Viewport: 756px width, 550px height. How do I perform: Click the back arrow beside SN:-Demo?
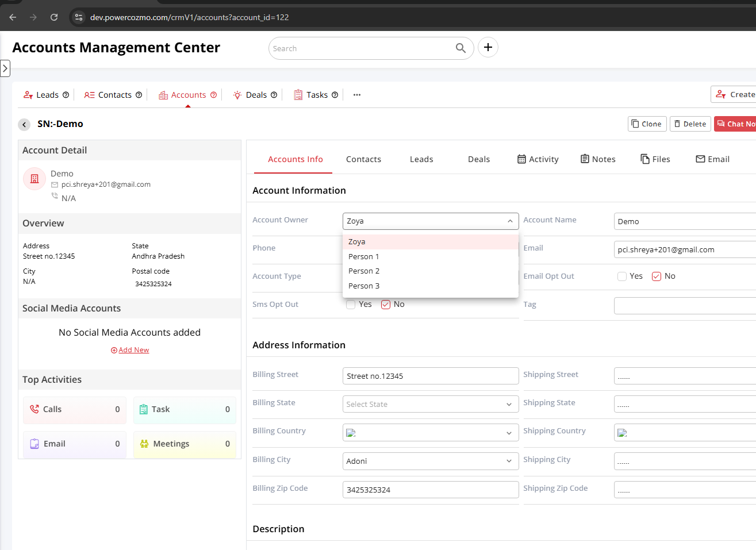click(24, 124)
